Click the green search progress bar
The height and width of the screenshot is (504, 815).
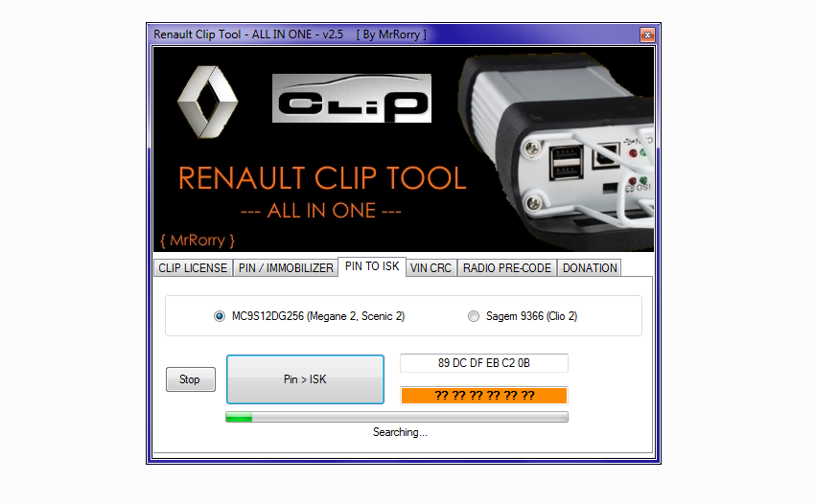click(x=397, y=417)
